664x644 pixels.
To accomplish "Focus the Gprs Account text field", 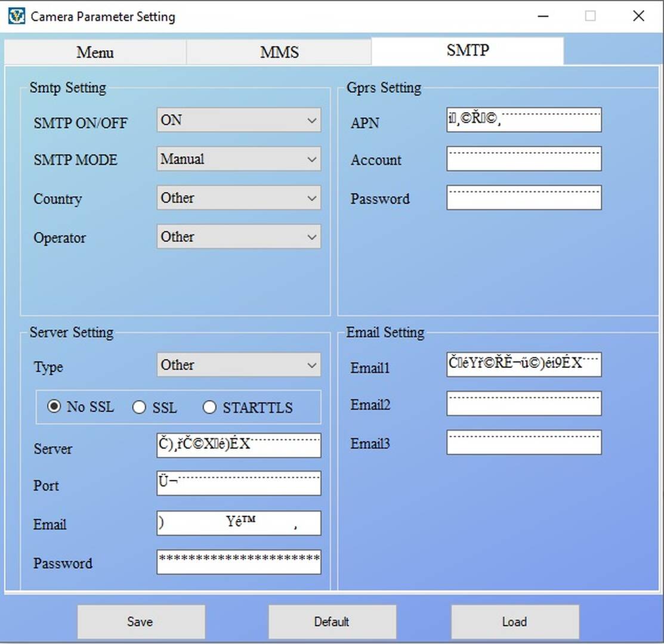I will [x=523, y=159].
